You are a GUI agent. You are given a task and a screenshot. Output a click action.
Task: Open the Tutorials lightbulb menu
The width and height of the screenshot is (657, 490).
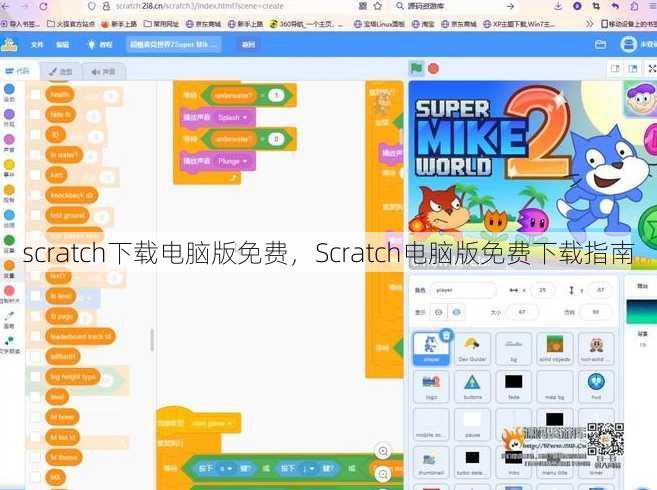(x=99, y=44)
